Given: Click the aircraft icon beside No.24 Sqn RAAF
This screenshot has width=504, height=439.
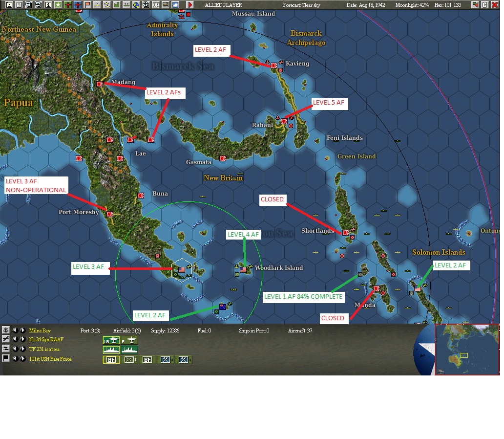Looking at the screenshot, I should [5, 339].
